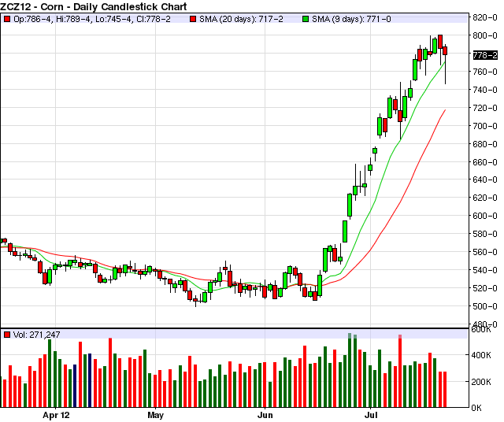Click the 0K volume axis label
Screen dimensions: 504x422
click(x=476, y=408)
